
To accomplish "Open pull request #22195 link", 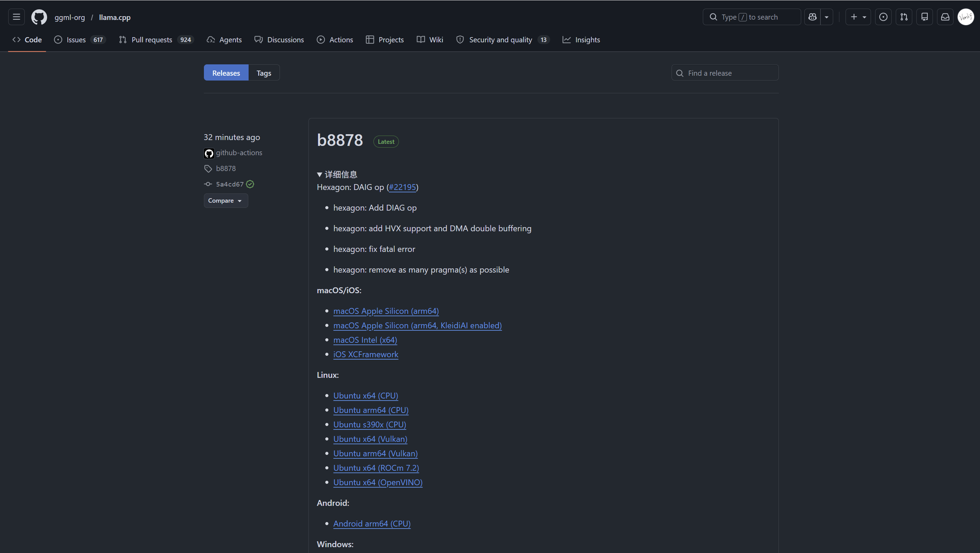I will [402, 187].
